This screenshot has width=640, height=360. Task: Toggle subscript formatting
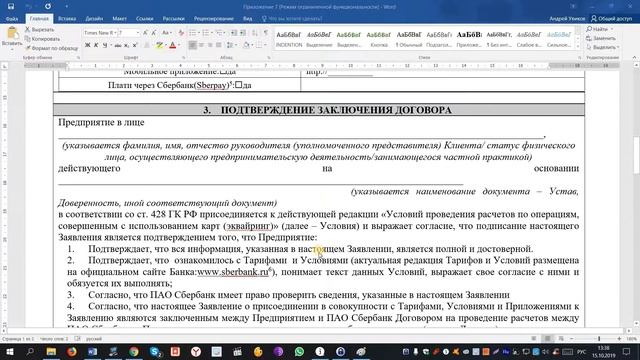[127, 45]
